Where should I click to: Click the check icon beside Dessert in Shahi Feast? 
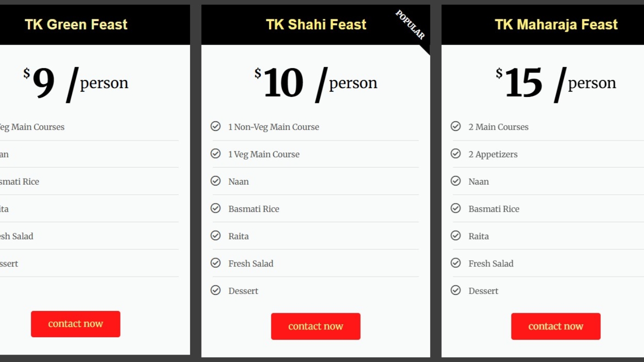pyautogui.click(x=216, y=290)
